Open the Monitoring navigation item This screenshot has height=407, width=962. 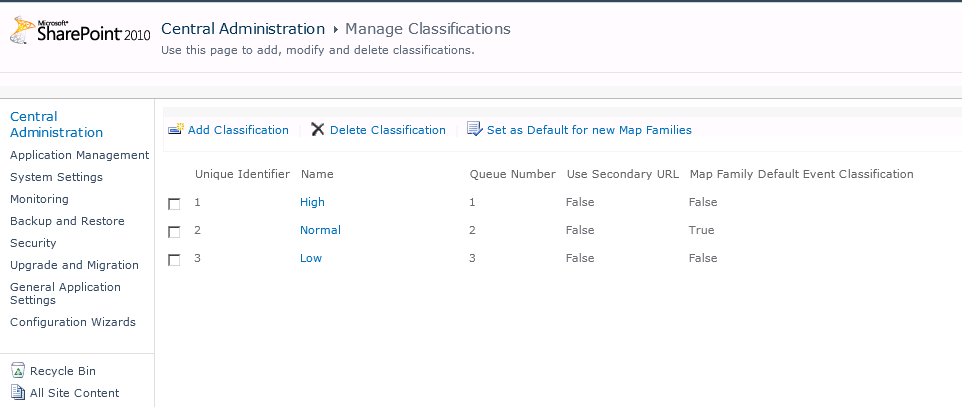(39, 199)
